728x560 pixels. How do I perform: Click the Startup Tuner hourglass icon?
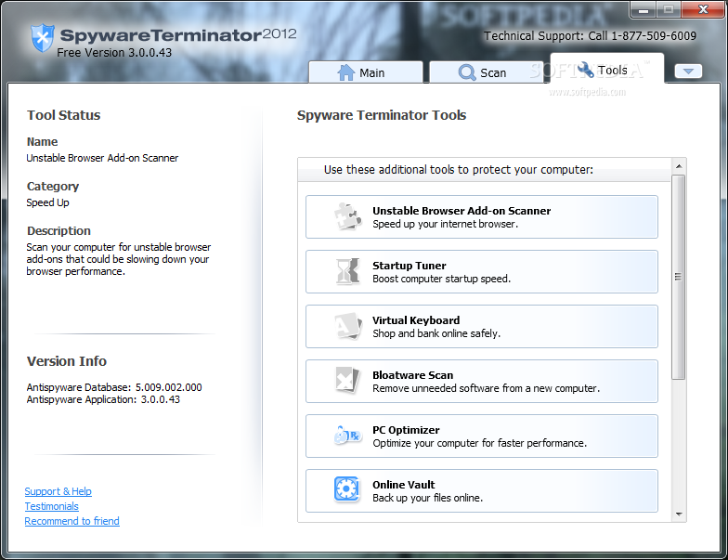(x=347, y=271)
